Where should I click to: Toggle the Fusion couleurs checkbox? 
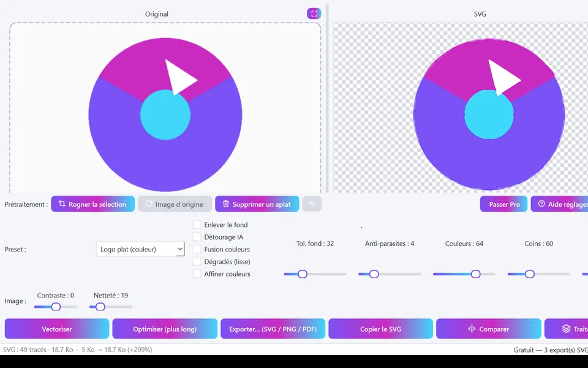pyautogui.click(x=197, y=250)
